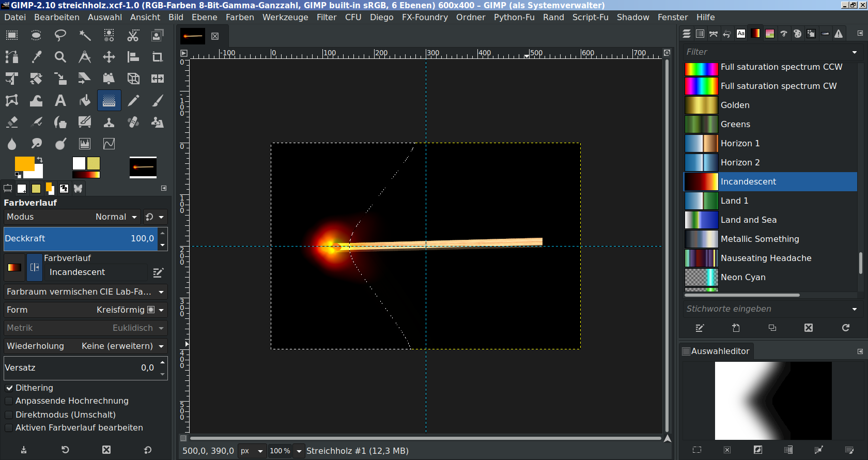The height and width of the screenshot is (460, 868).
Task: Enable Aktiven Farbverlauf bearbeiten checkbox
Action: coord(9,428)
